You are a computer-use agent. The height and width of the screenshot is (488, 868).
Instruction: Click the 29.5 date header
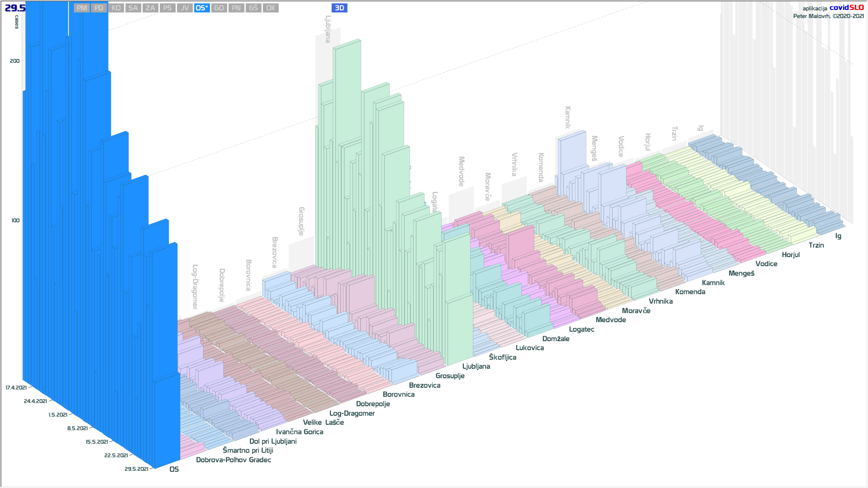point(15,8)
